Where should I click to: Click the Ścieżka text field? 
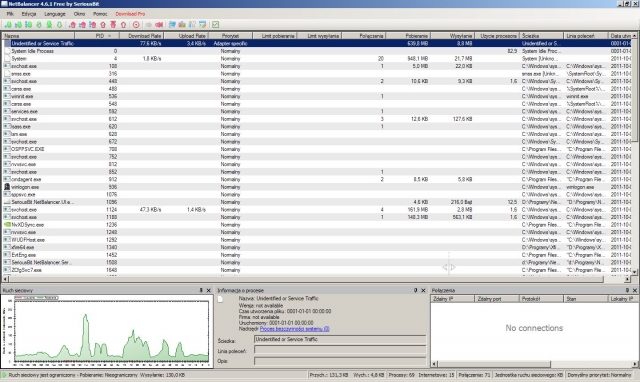[340, 339]
